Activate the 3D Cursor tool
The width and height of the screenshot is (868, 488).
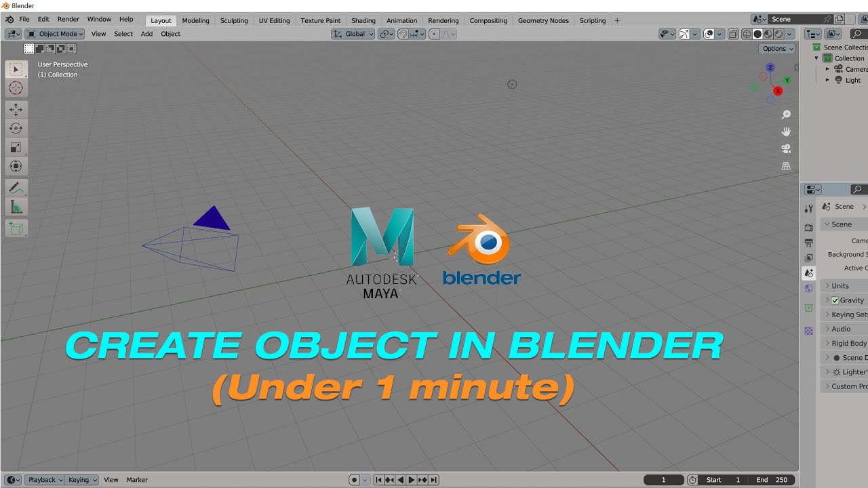pos(16,88)
